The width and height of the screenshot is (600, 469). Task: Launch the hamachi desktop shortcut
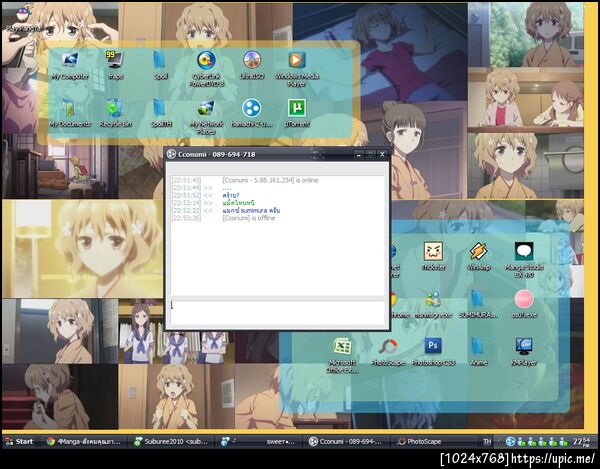coord(251,113)
